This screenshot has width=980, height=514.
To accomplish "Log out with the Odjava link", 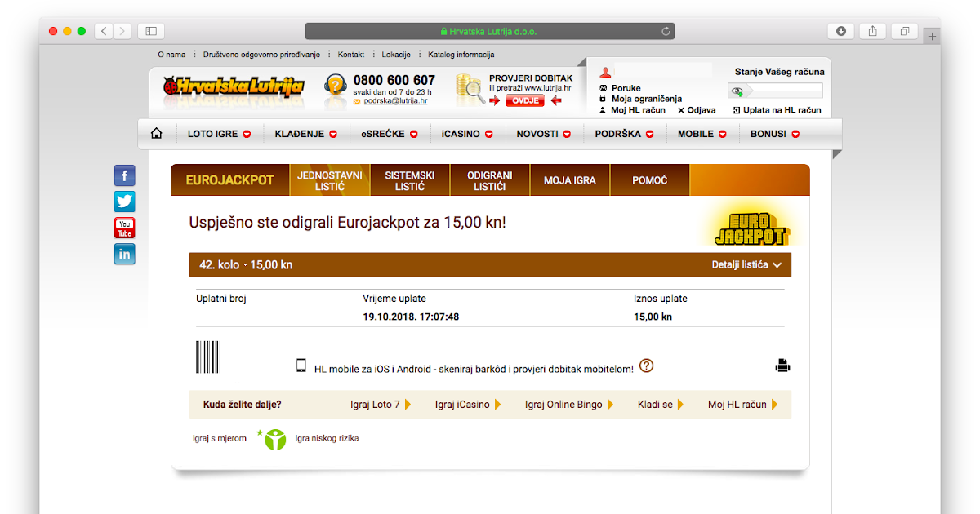I will pos(702,110).
